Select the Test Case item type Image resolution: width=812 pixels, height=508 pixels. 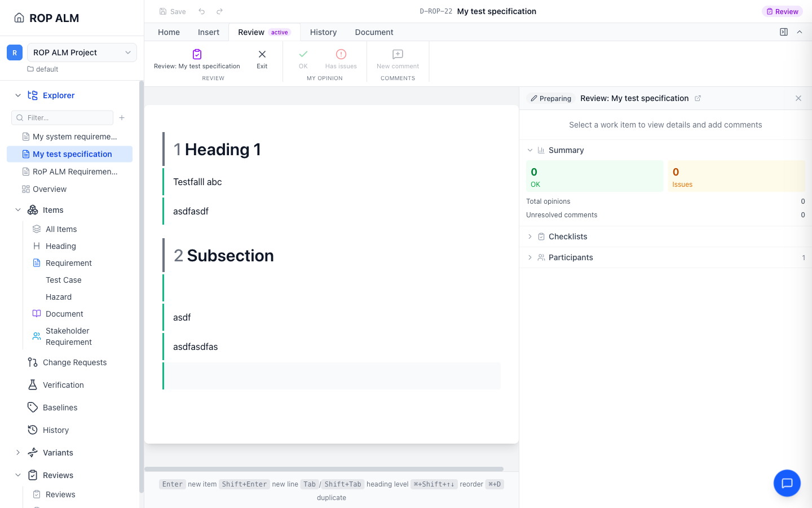coord(63,280)
